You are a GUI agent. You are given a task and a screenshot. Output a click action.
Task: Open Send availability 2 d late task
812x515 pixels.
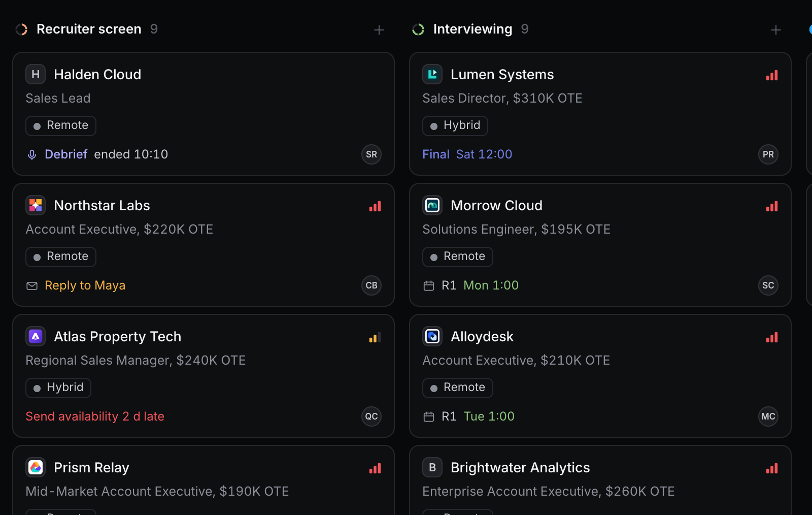(95, 416)
